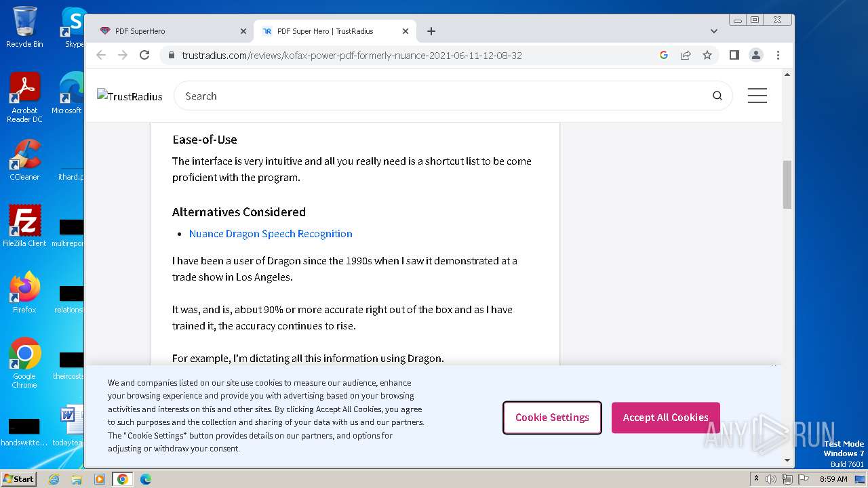Click the Action Center flag icon
Image resolution: width=868 pixels, height=488 pixels.
pos(804,479)
